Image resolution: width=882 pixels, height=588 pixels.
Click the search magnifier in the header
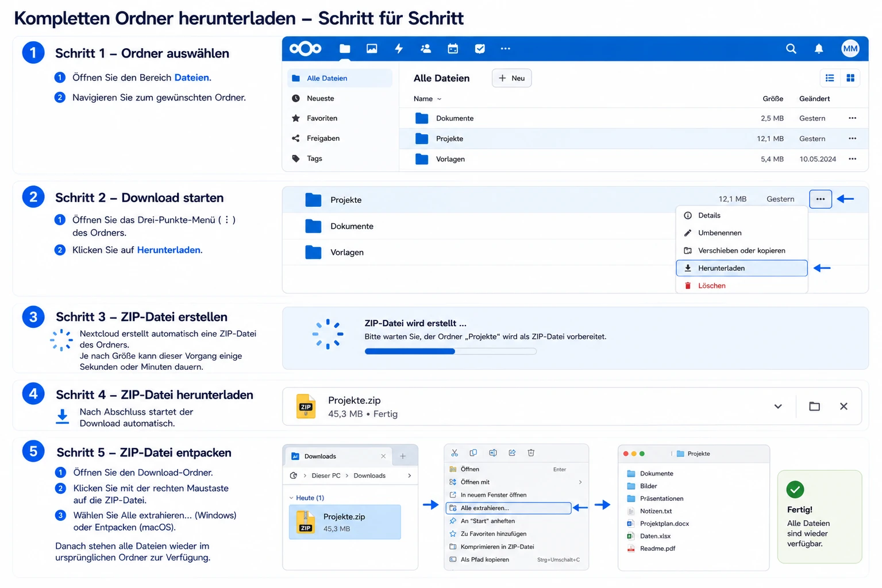tap(791, 49)
